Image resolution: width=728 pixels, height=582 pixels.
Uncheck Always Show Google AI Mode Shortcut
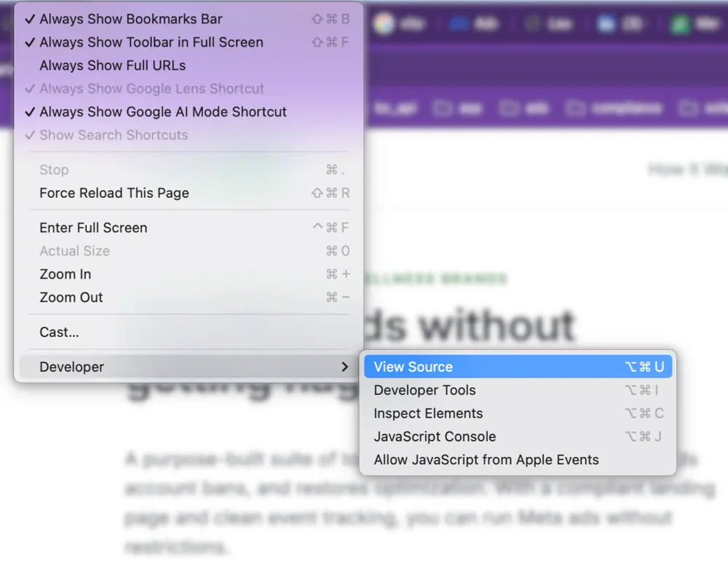click(163, 112)
